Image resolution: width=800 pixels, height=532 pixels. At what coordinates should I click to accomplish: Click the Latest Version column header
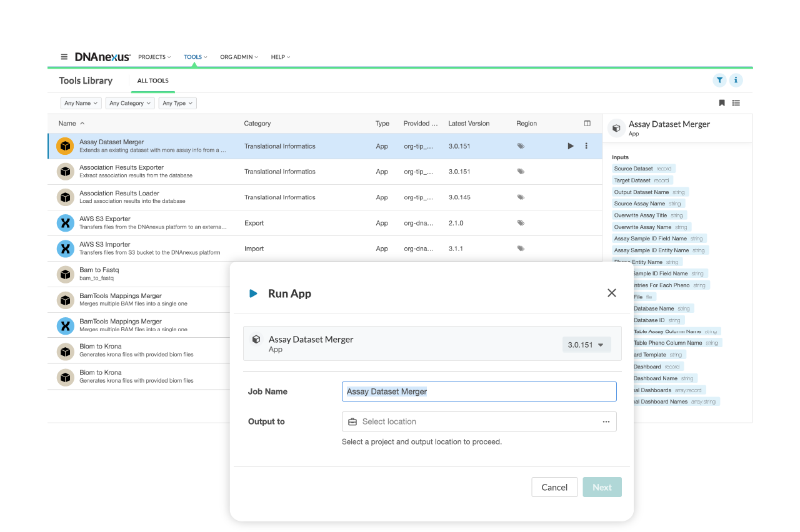point(469,124)
